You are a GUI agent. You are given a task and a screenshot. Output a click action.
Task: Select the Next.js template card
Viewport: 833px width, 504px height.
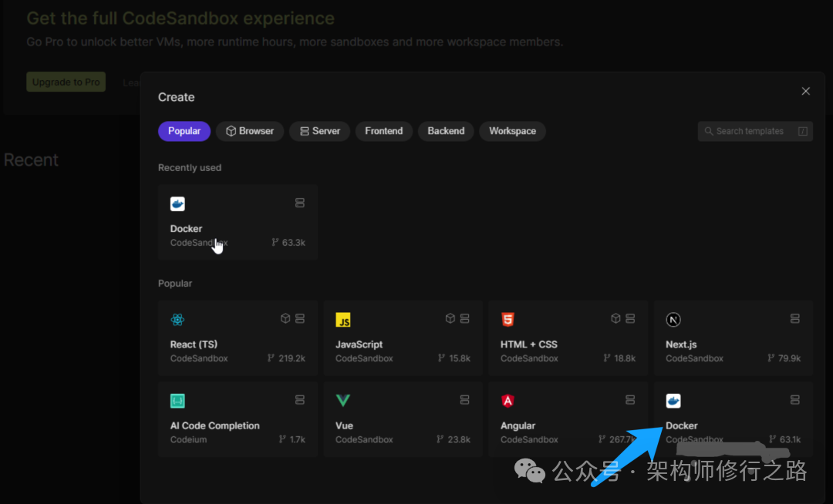point(733,338)
